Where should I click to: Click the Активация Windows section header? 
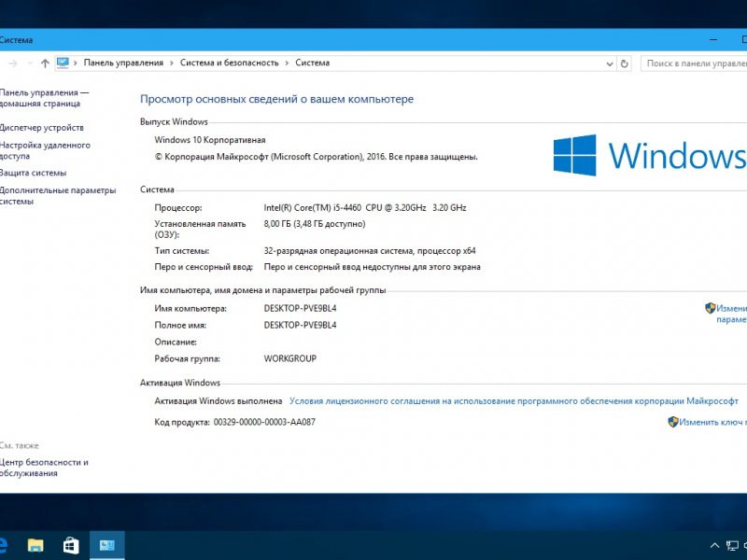180,383
